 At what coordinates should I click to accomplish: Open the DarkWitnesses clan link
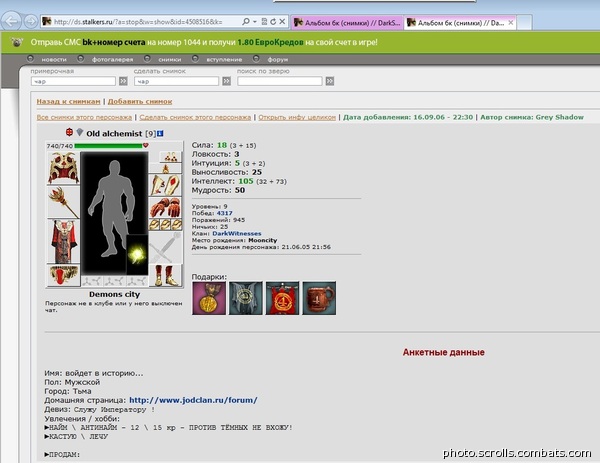(x=237, y=233)
